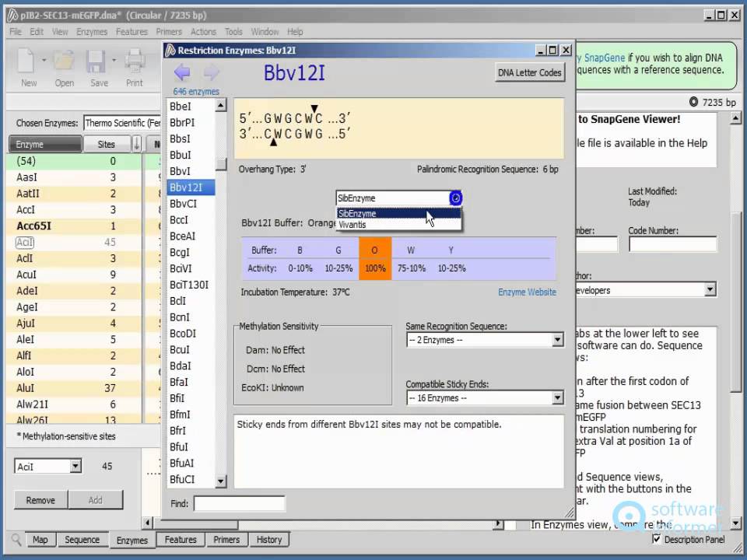Viewport: 747px width, 560px height.
Task: Click the DNA Letter Codes button
Action: click(529, 72)
